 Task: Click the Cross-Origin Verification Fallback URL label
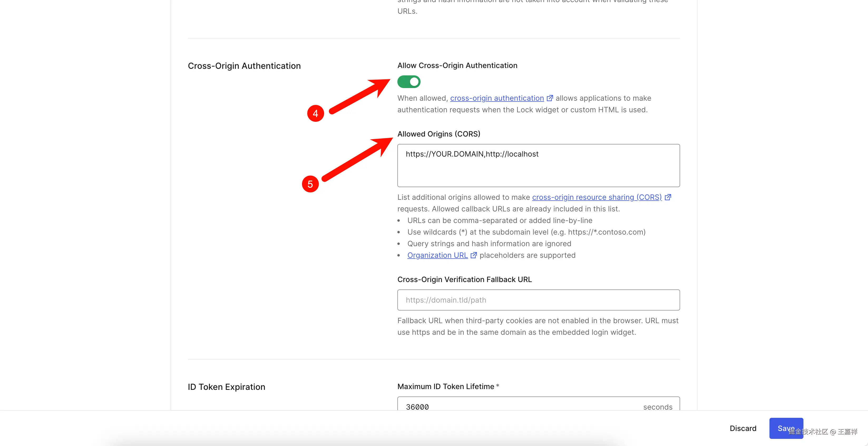click(464, 279)
